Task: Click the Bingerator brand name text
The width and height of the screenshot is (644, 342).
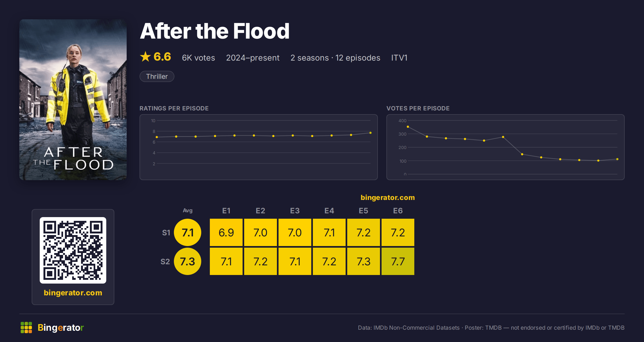Action: click(x=61, y=328)
